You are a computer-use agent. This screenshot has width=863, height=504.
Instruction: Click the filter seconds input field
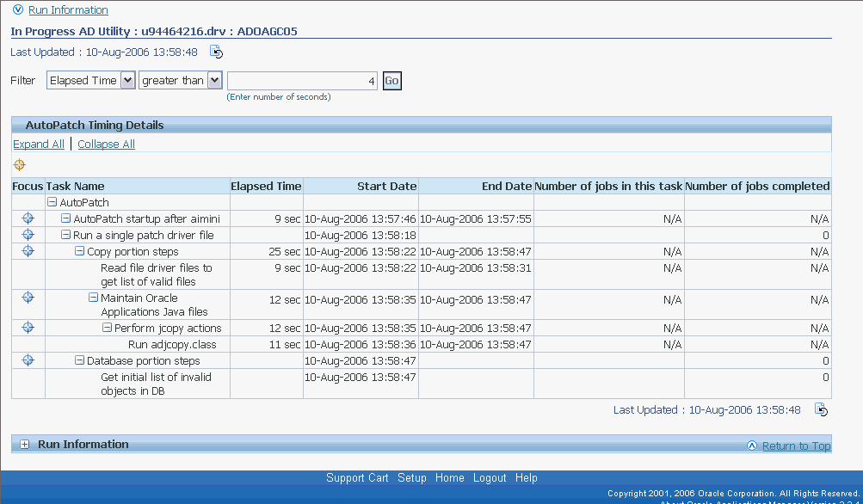302,81
